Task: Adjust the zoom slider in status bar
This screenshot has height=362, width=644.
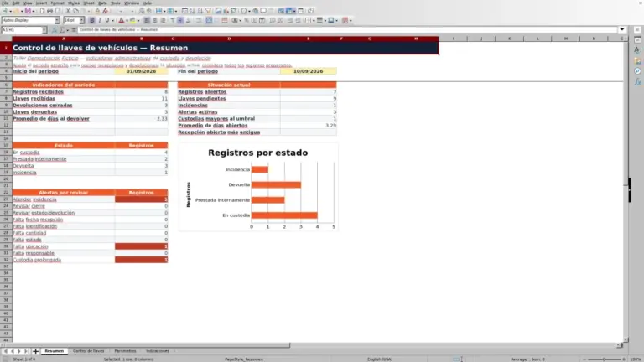Action: 604,359
